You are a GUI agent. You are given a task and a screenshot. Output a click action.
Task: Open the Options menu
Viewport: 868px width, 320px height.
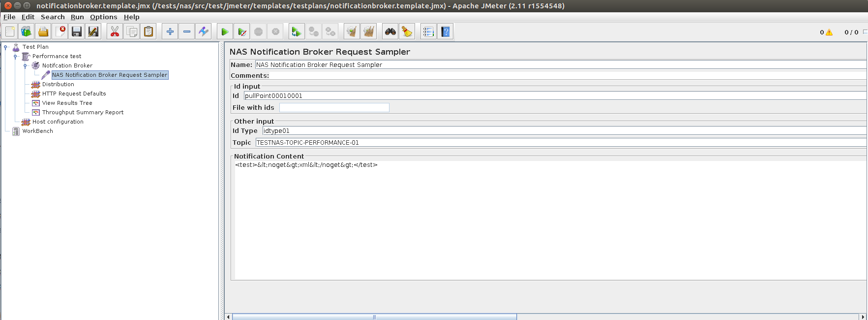pos(103,17)
